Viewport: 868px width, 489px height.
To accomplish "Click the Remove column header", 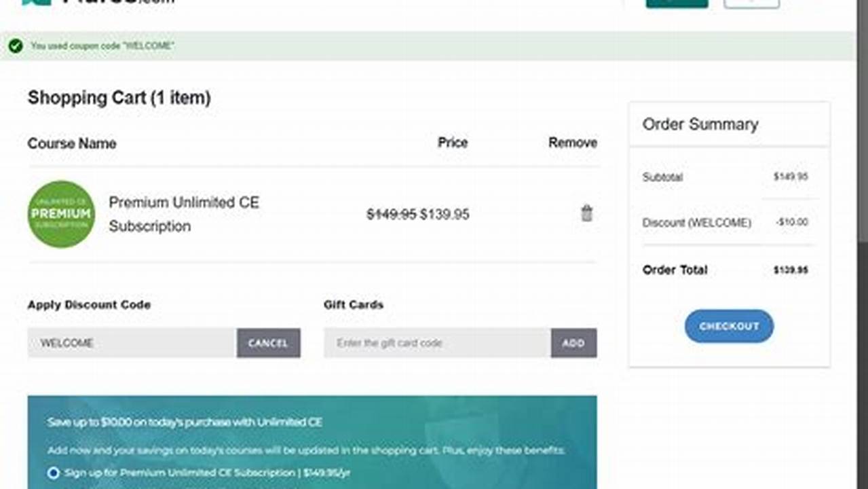I will (572, 143).
